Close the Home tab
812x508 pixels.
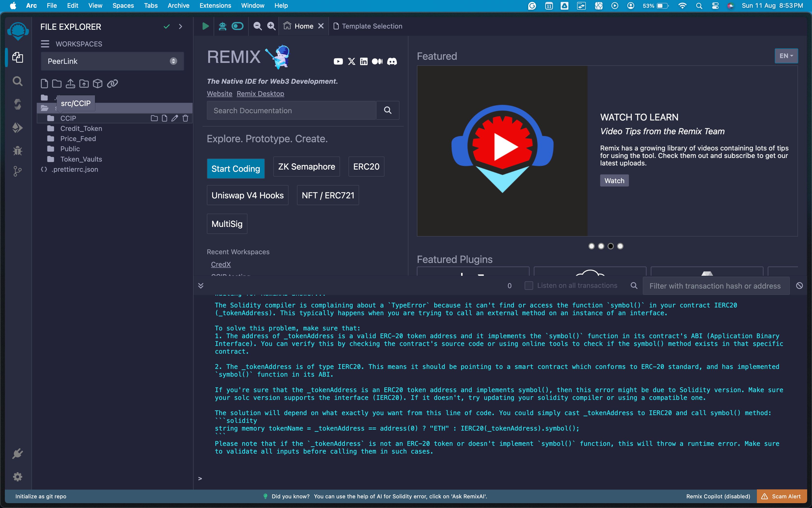(x=321, y=26)
